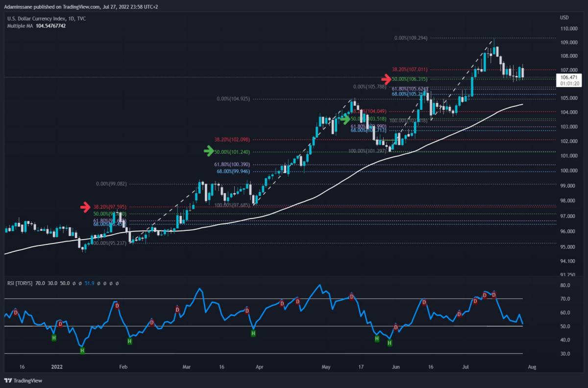Screen dimensions: 588x388
Task: Click the USD currency label on price axis
Action: point(565,18)
